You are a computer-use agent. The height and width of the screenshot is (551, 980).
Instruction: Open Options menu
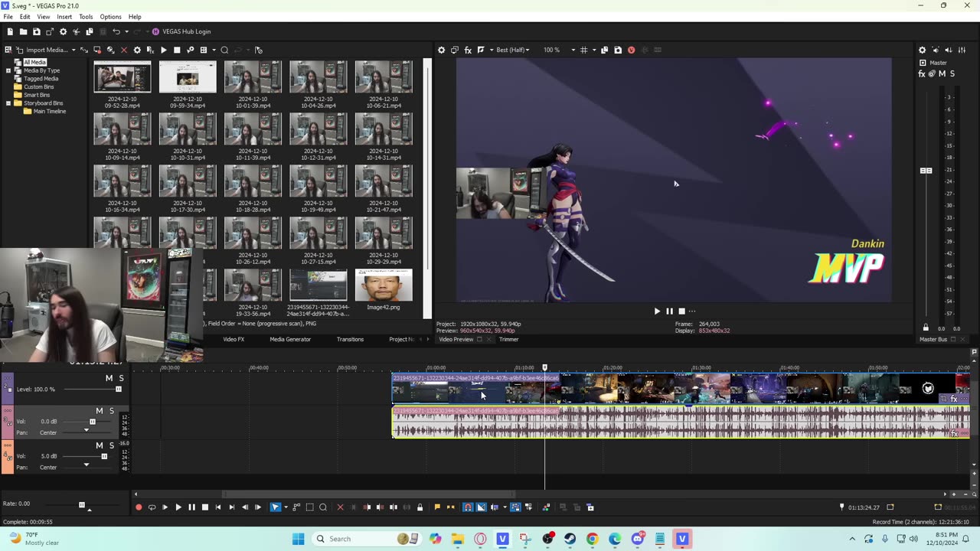click(110, 16)
